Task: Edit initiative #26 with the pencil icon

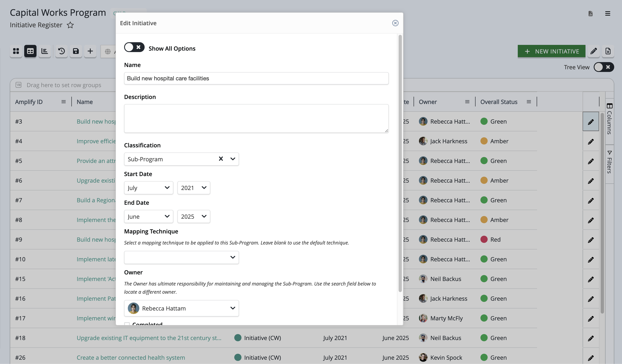Action: (x=591, y=358)
